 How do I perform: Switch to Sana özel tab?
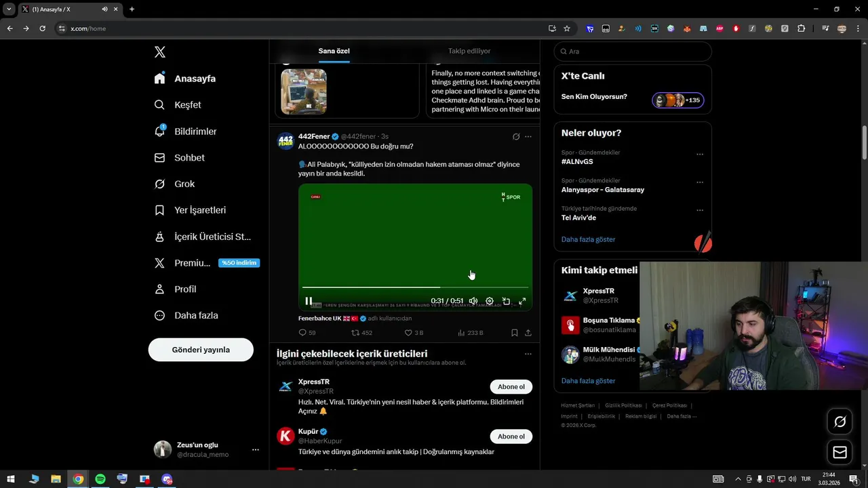click(334, 51)
